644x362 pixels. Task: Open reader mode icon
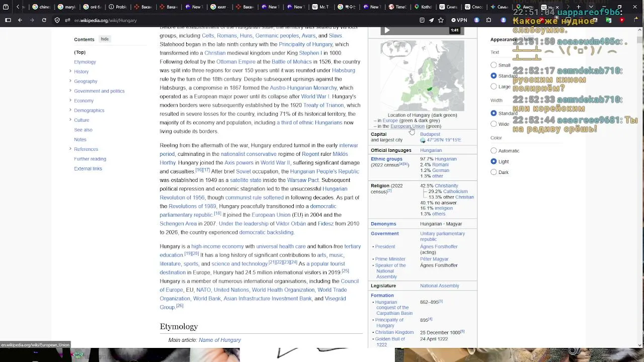pyautogui.click(x=422, y=20)
